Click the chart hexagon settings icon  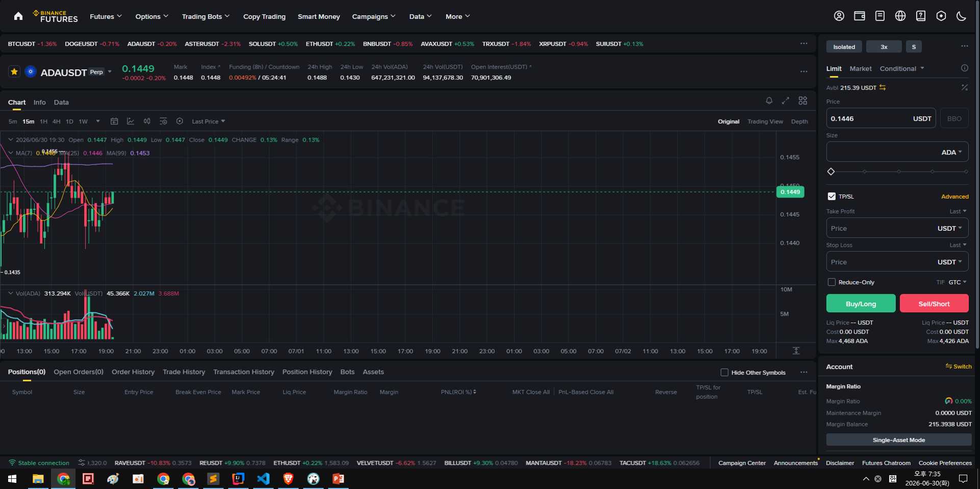pos(179,121)
